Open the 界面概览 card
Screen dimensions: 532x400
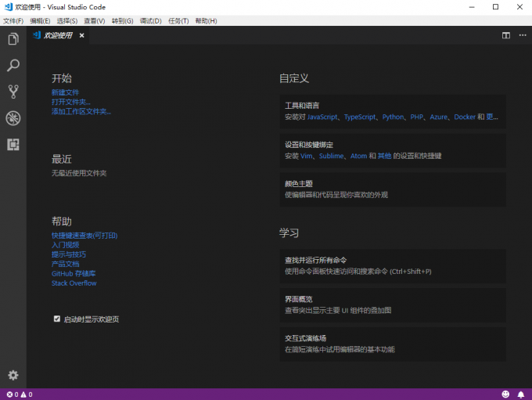tap(393, 305)
